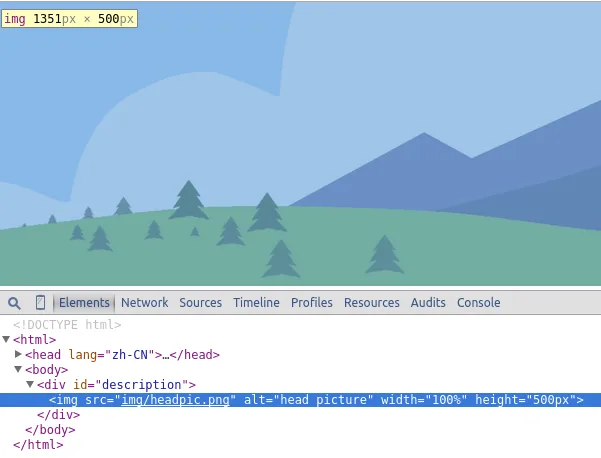The image size is (601, 458).
Task: Open the Network tab
Action: [x=145, y=303]
